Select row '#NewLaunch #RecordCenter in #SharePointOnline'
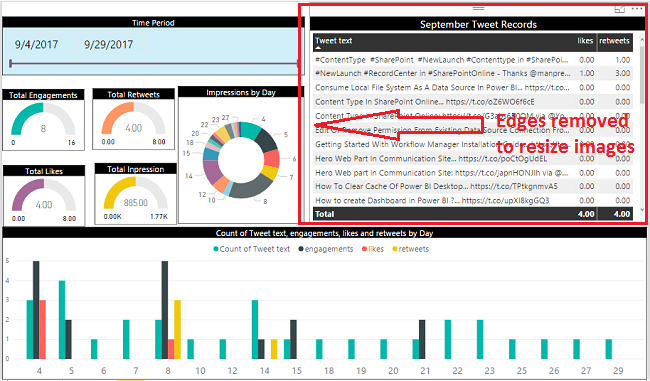 tap(473, 73)
